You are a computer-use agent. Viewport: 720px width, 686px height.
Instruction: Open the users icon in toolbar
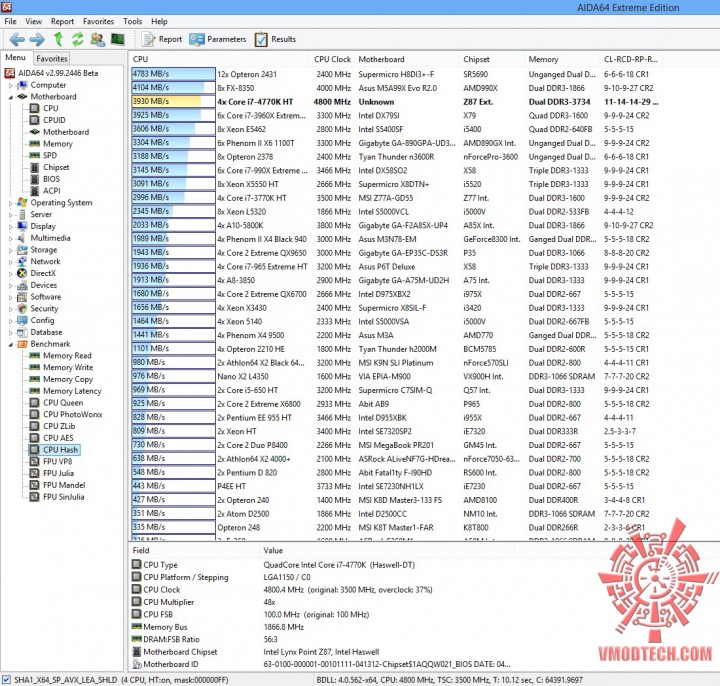point(97,39)
